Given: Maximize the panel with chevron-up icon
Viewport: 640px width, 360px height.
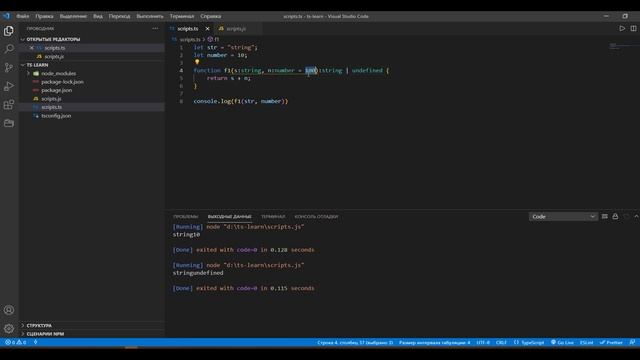Looking at the screenshot, I should pyautogui.click(x=636, y=216).
